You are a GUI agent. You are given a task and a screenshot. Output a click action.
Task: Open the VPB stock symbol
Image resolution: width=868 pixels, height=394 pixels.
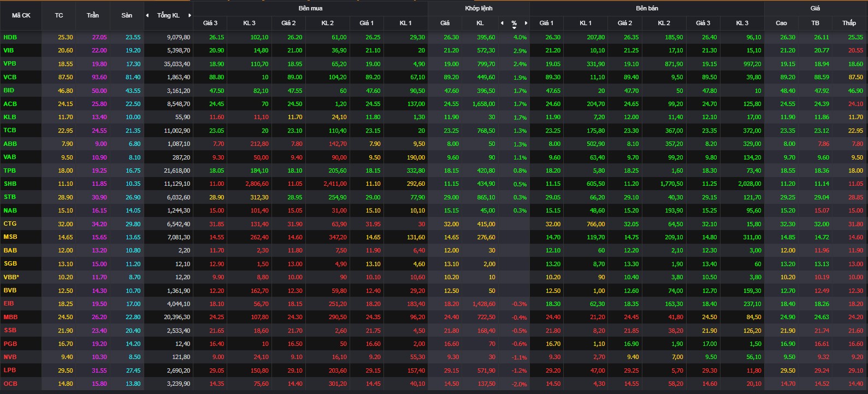10,63
